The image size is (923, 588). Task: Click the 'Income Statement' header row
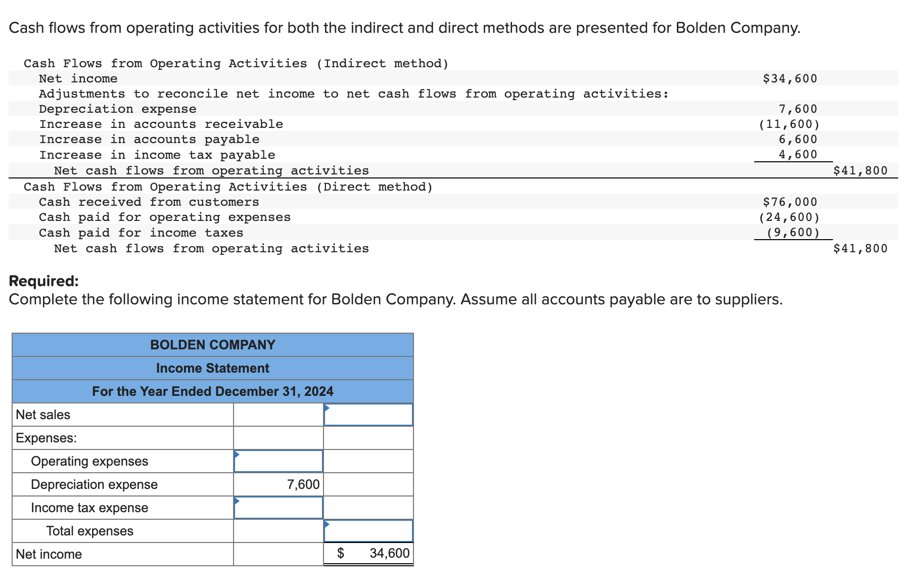[x=213, y=368]
